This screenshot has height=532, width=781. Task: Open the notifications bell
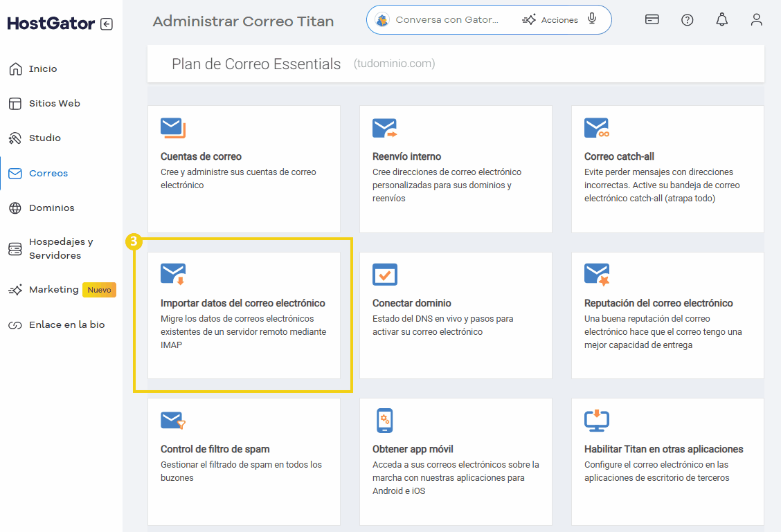click(721, 20)
